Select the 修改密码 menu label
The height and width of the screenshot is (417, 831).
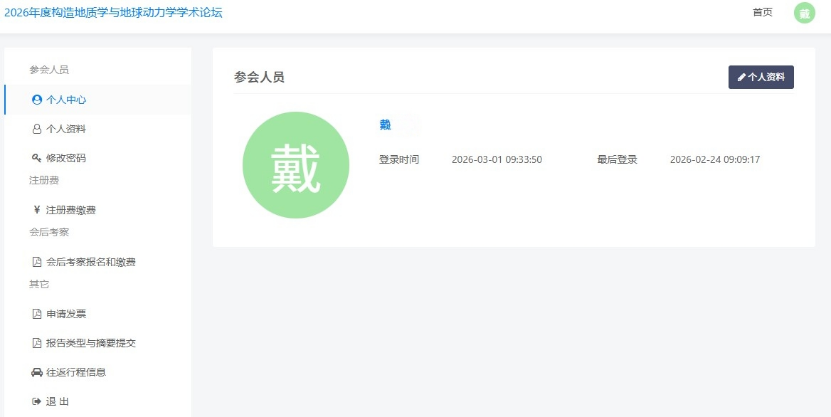[x=66, y=158]
